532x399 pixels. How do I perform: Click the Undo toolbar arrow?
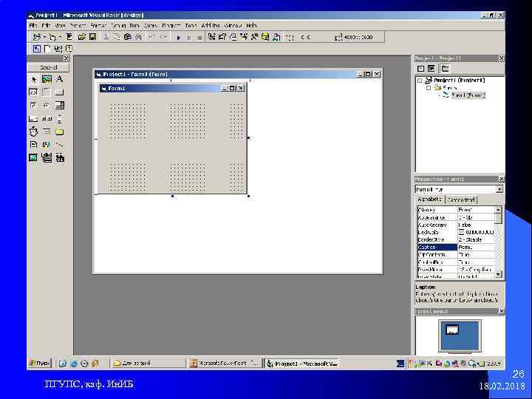tap(152, 37)
